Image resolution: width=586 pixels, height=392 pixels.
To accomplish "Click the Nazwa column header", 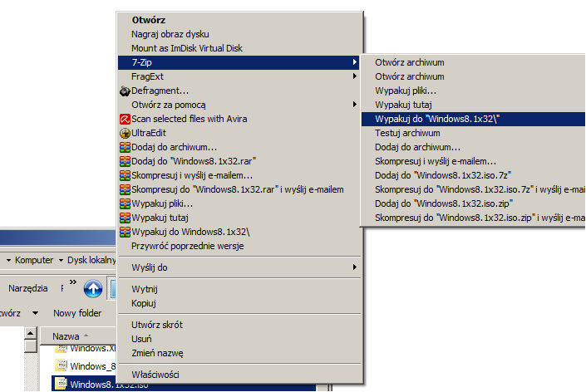I will [x=78, y=336].
